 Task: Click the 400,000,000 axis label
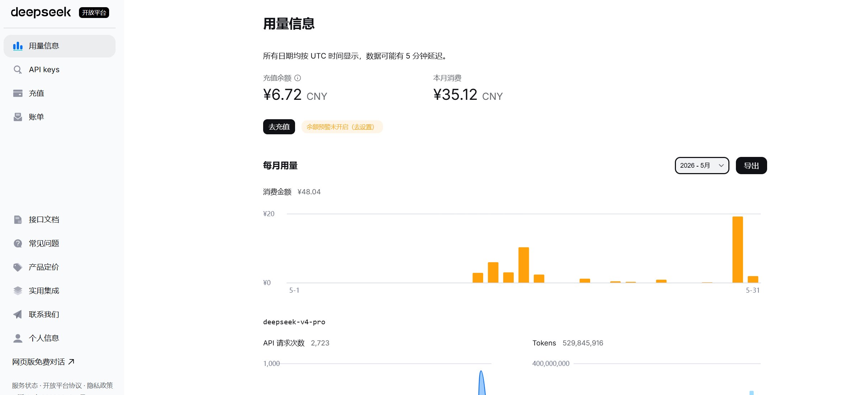[x=551, y=363]
